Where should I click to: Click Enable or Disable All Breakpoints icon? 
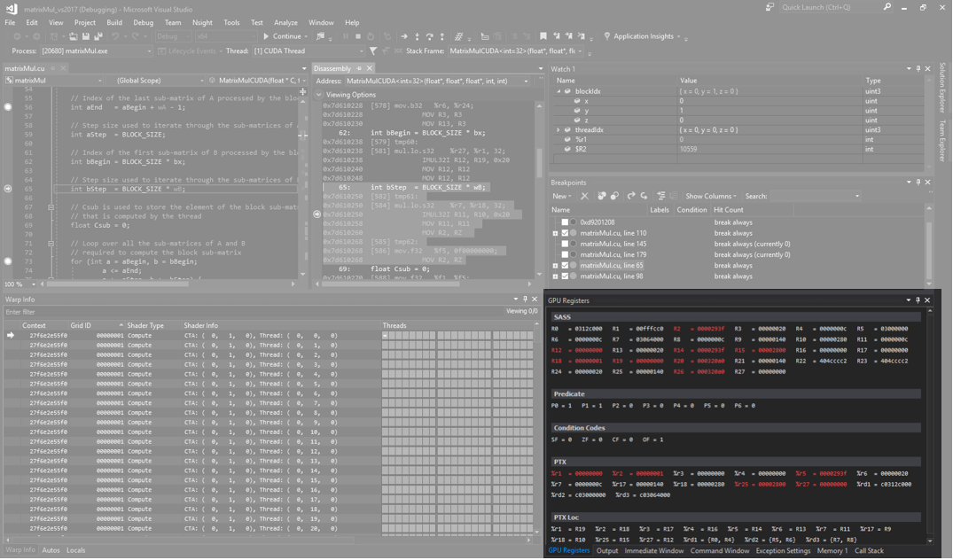[614, 196]
